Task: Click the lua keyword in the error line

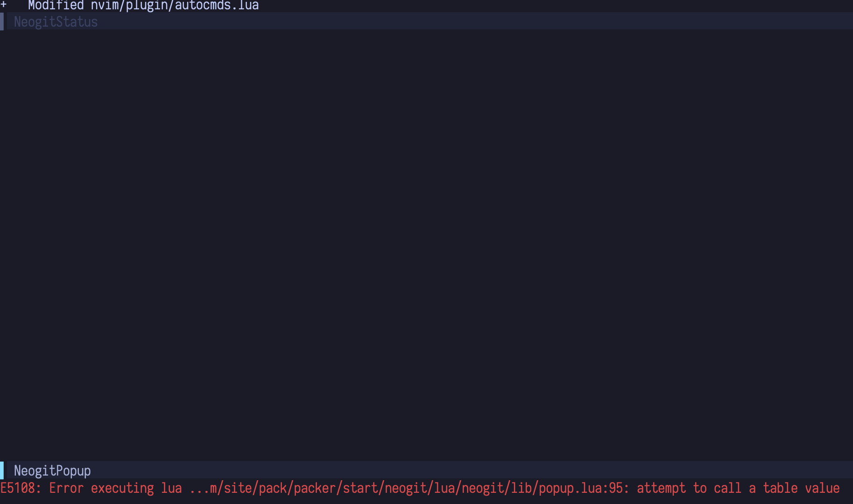Action: click(x=173, y=488)
